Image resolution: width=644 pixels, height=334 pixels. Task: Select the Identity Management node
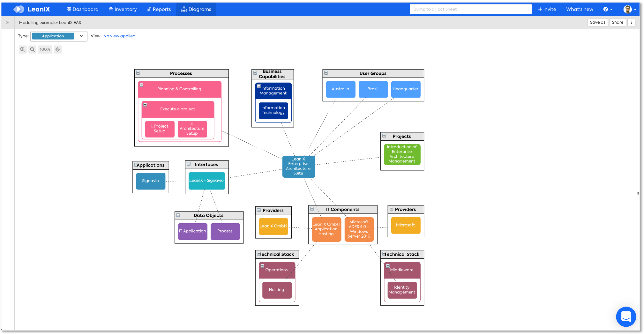pyautogui.click(x=402, y=290)
